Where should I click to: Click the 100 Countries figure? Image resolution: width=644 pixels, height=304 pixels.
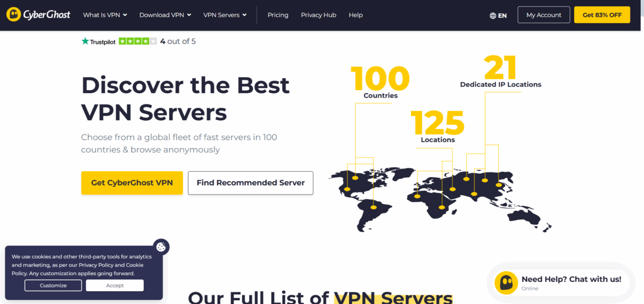point(380,83)
